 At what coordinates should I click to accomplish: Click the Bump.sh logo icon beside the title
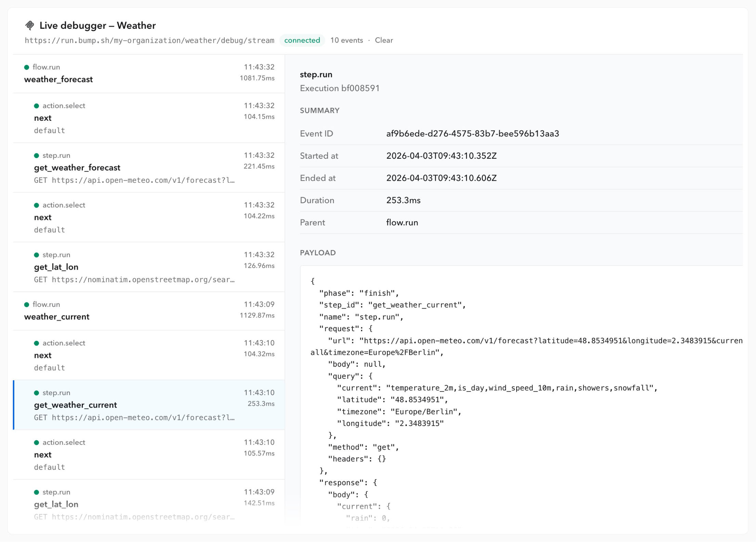click(30, 25)
